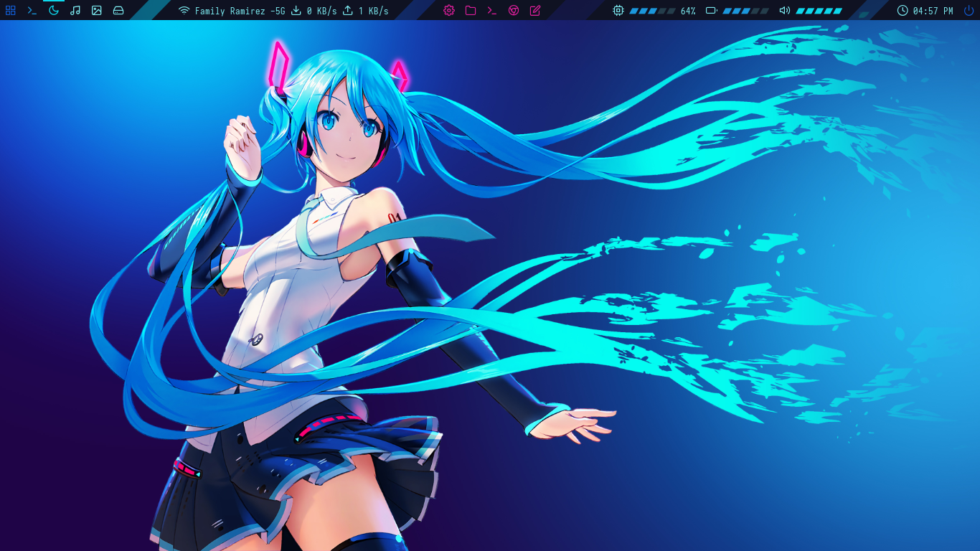The width and height of the screenshot is (980, 551).
Task: Switch to the music note workspace
Action: [75, 11]
